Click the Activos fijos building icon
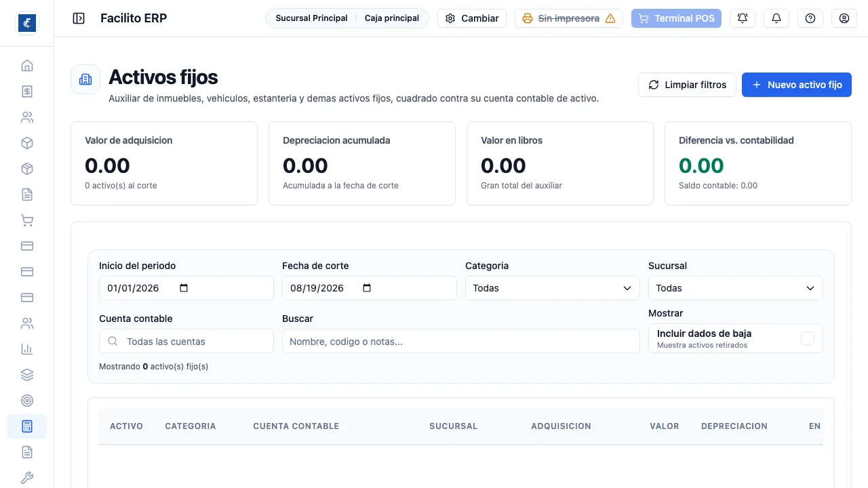The width and height of the screenshot is (868, 488). point(85,79)
